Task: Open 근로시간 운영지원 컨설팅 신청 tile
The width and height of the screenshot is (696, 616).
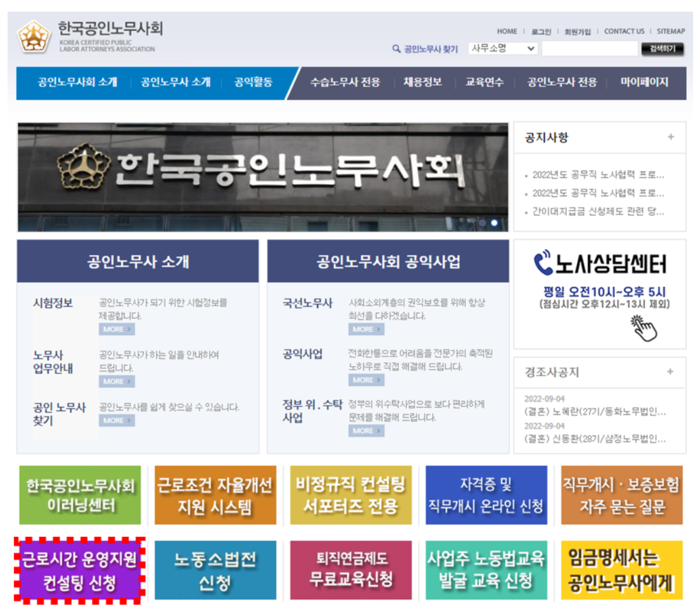Action: [80, 571]
